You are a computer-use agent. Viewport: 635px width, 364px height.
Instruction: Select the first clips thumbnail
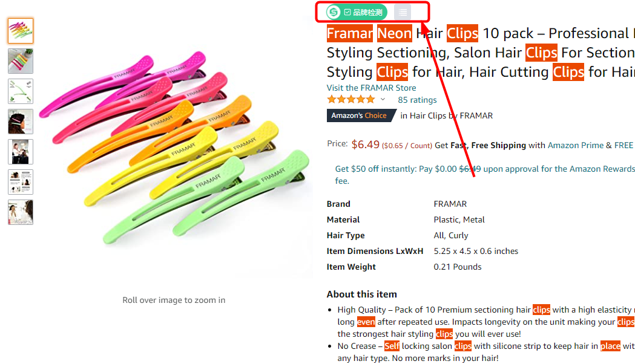coord(21,31)
